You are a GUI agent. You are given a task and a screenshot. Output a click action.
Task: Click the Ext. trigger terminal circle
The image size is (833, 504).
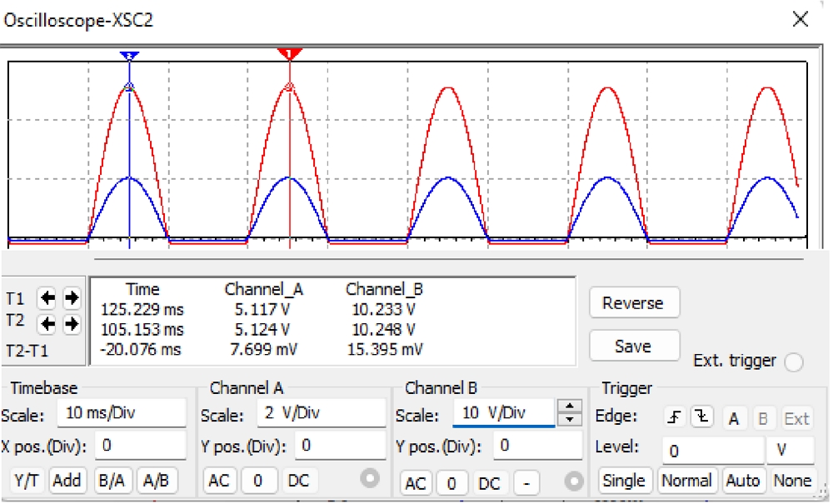794,362
